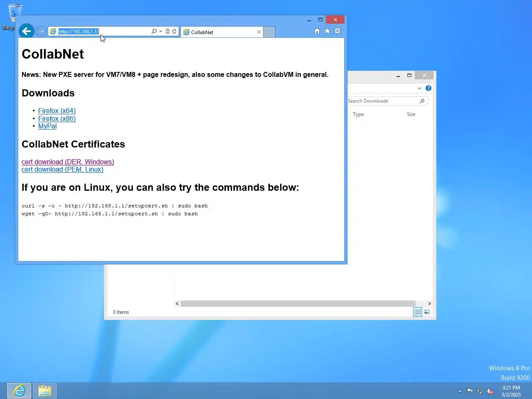The image size is (532, 399).
Task: Click the horizontal scrollbar thumb in the Downloads window
Action: 298,303
